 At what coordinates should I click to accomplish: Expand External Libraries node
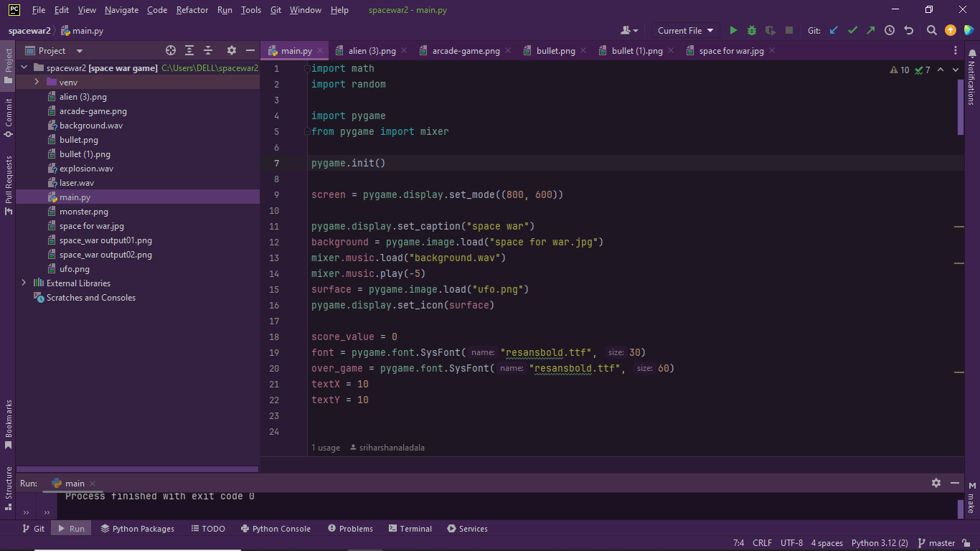coord(24,283)
